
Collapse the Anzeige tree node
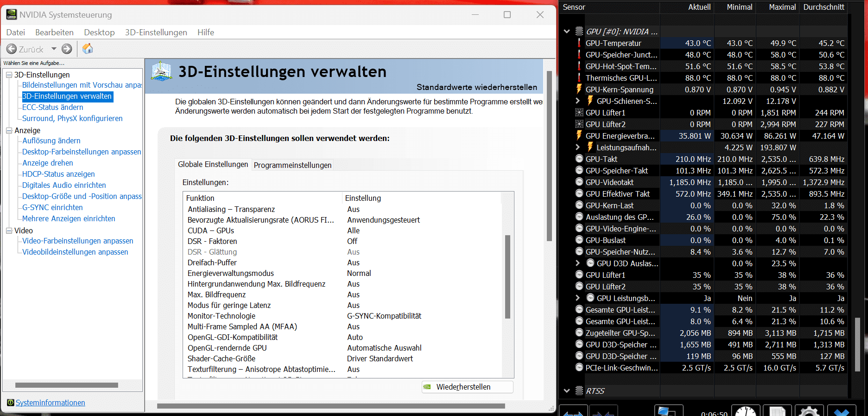click(9, 130)
